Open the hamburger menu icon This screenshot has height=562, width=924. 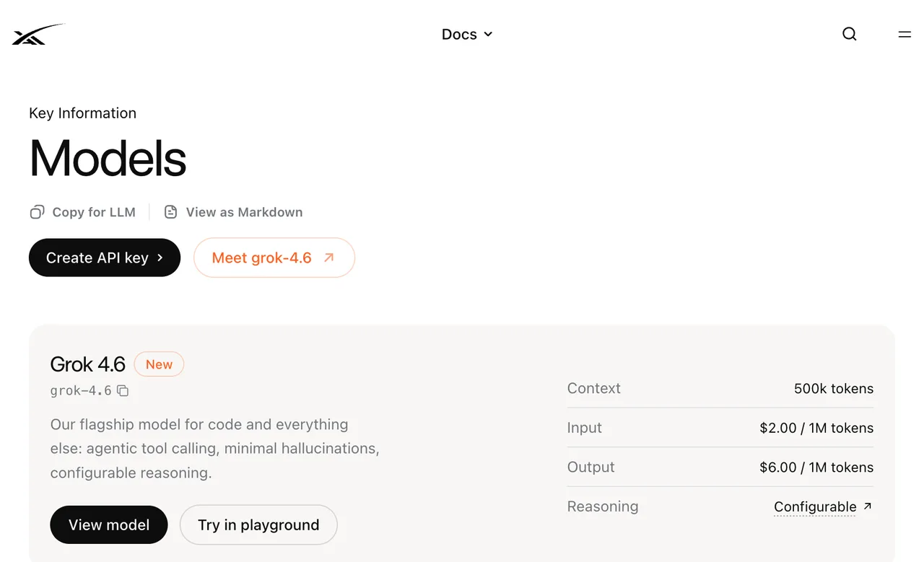905,34
